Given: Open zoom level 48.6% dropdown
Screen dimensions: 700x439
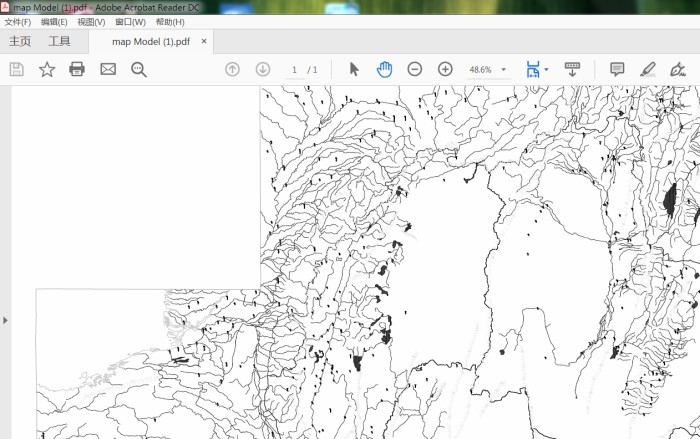Looking at the screenshot, I should tap(504, 70).
